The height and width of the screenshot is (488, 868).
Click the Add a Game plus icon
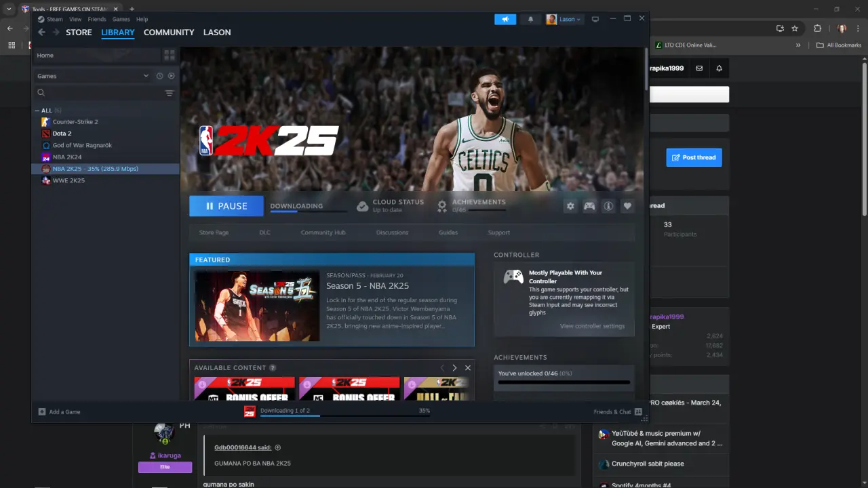tap(42, 411)
